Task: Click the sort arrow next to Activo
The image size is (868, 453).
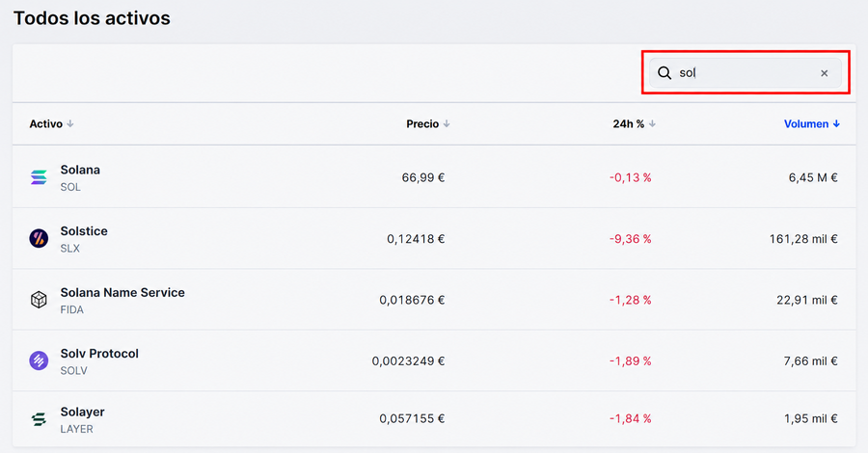Action: pos(69,124)
